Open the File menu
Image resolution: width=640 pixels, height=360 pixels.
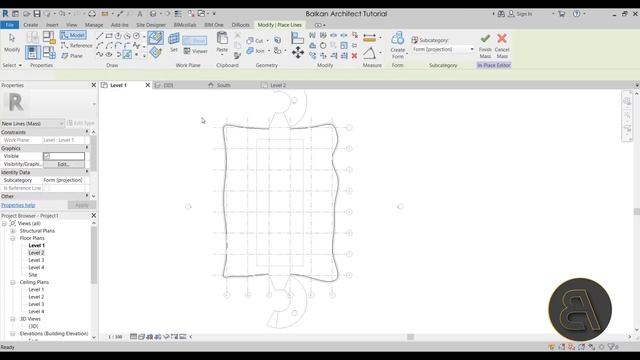(x=9, y=25)
